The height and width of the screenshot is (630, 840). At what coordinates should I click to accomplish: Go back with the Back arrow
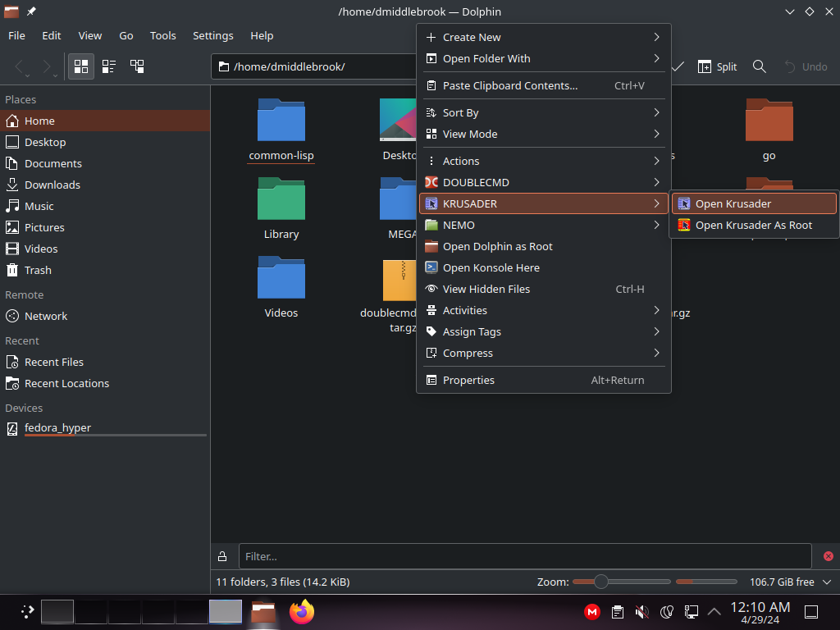tap(20, 66)
